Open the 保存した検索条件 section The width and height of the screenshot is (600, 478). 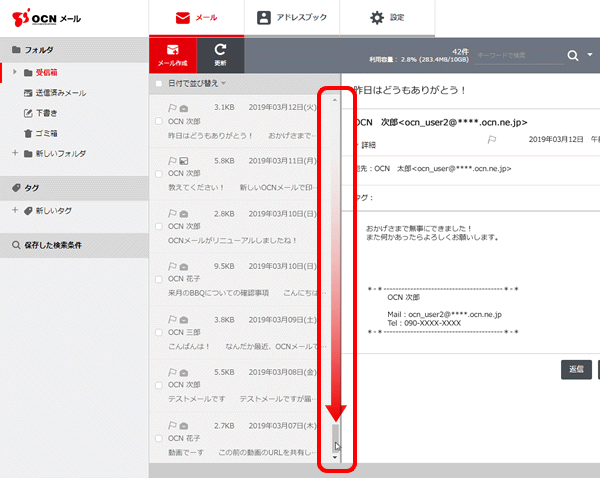(74, 245)
